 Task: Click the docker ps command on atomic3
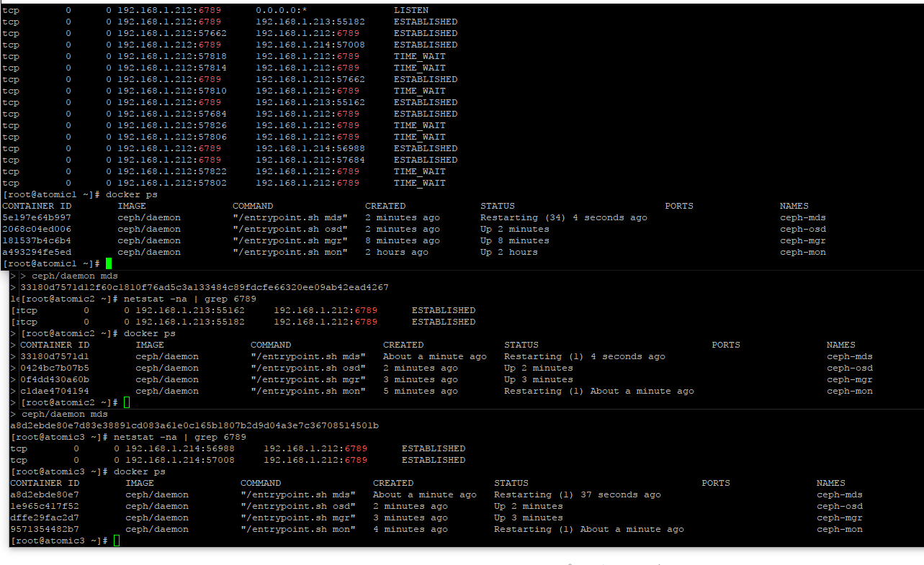click(140, 471)
